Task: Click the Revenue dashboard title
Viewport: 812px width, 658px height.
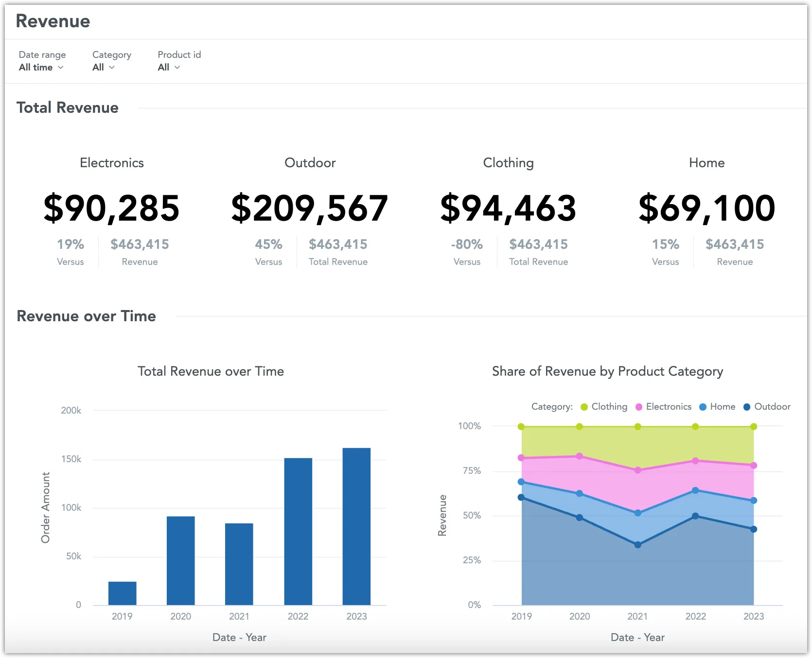Action: 53,21
